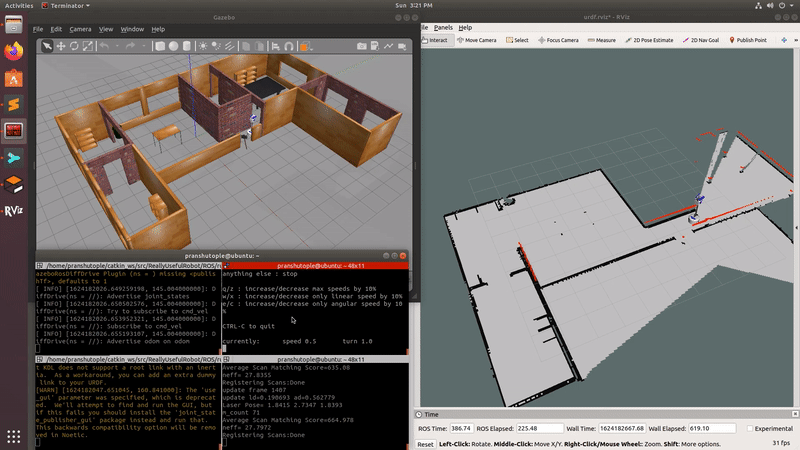Open the Gazebo Camera menu
Image resolution: width=800 pixels, height=450 pixels.
(x=80, y=29)
